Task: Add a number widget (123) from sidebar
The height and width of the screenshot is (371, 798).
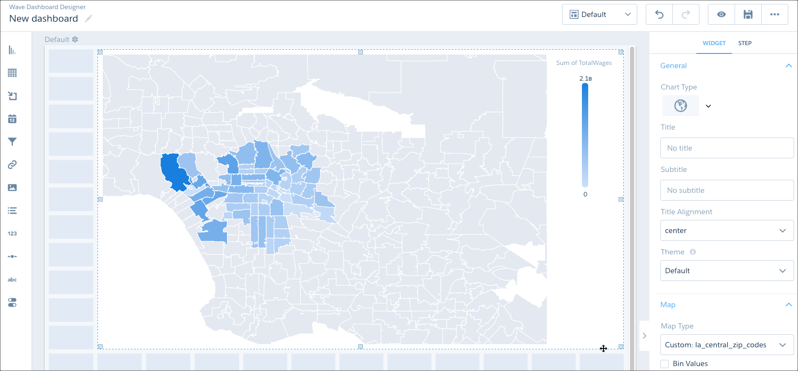Action: [x=12, y=234]
